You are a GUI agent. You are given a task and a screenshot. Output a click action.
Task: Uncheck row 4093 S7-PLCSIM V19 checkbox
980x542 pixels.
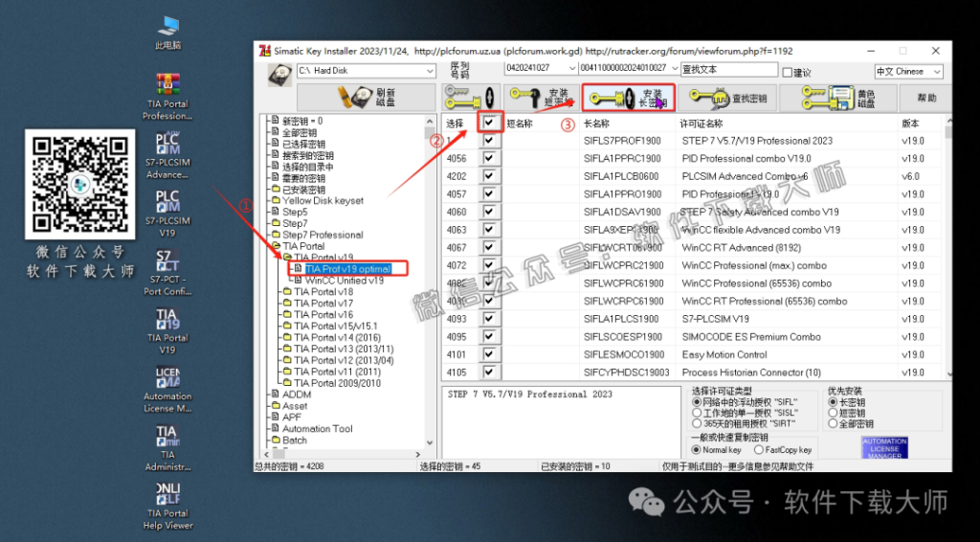489,319
